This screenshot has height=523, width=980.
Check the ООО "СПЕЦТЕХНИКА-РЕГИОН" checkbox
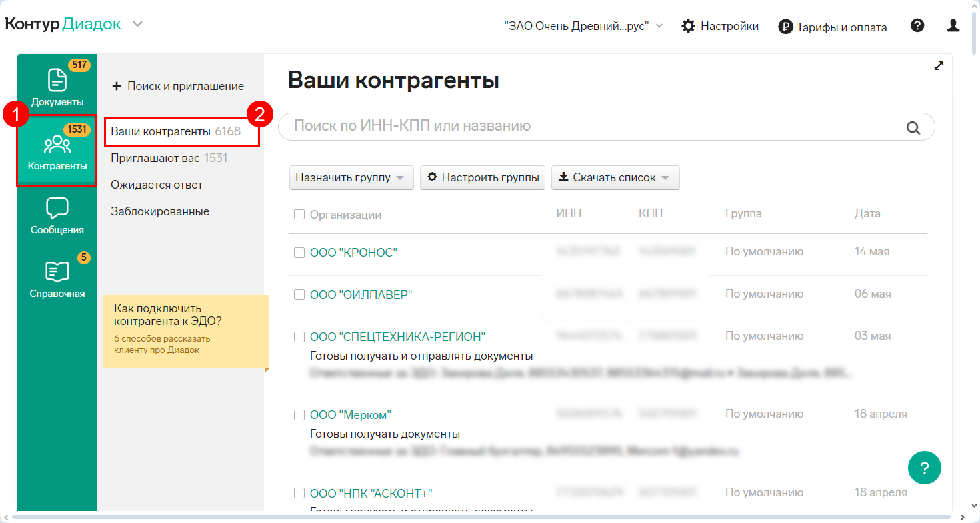(299, 337)
